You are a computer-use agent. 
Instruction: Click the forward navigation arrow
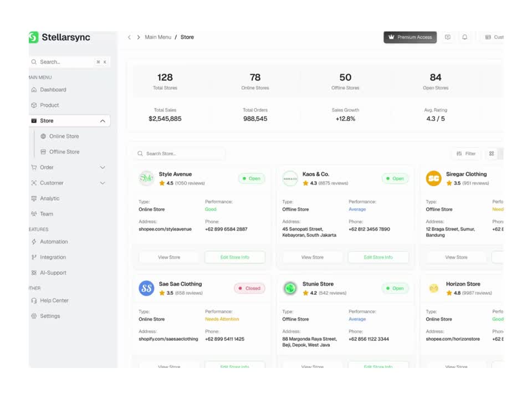click(x=139, y=37)
